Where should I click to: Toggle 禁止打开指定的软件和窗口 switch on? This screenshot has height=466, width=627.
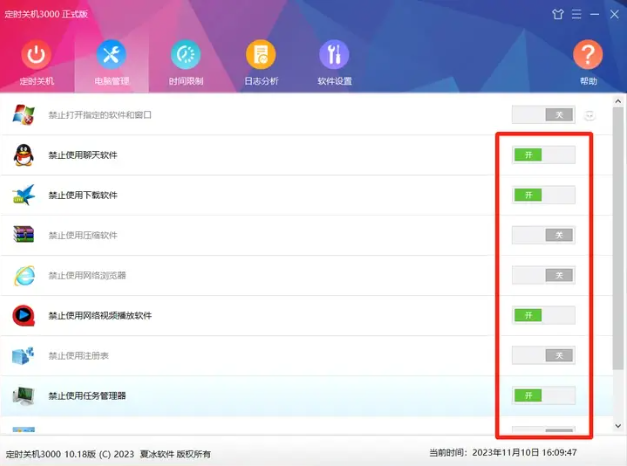(x=543, y=115)
